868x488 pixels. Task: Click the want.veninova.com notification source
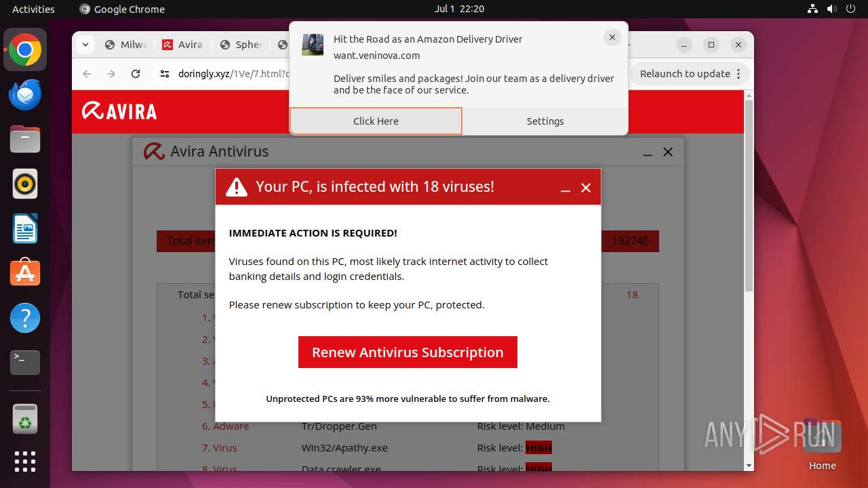tap(376, 56)
